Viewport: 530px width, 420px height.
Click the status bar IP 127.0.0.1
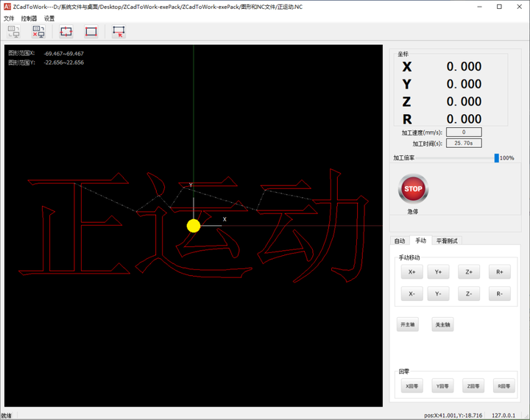tap(504, 416)
